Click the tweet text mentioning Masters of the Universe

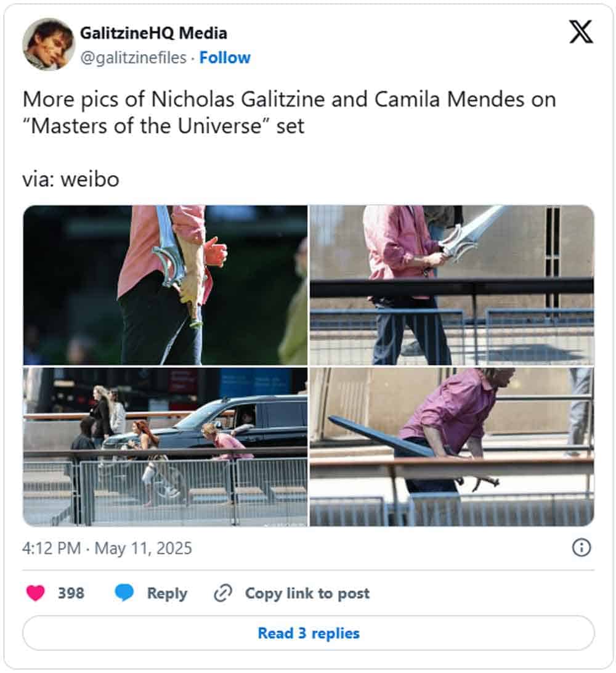[289, 112]
